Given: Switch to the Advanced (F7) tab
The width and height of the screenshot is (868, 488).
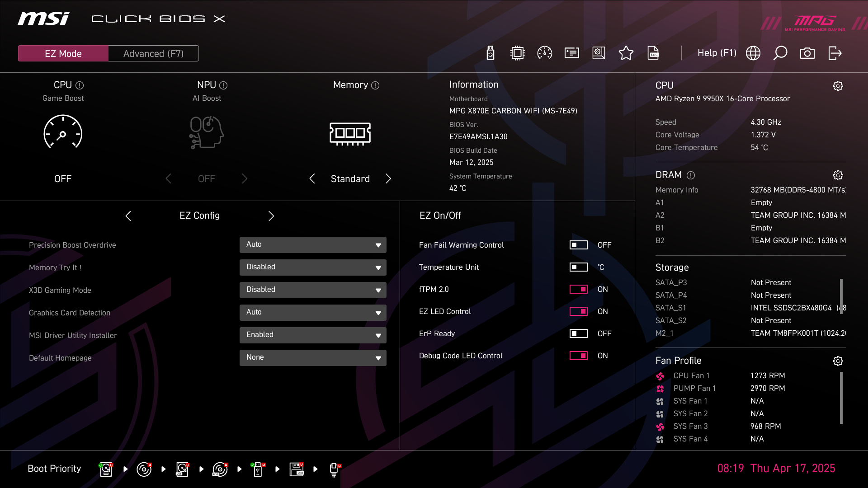Looking at the screenshot, I should 153,53.
